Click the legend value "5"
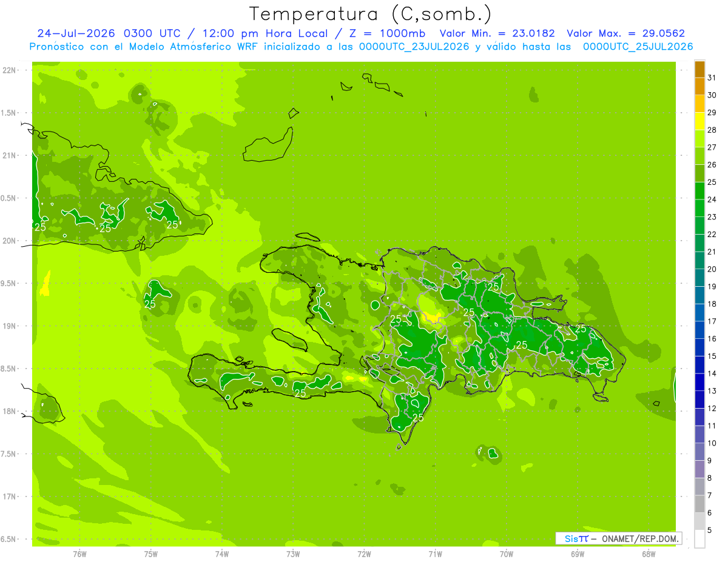Viewport: 728px width, 562px height. pos(710,530)
